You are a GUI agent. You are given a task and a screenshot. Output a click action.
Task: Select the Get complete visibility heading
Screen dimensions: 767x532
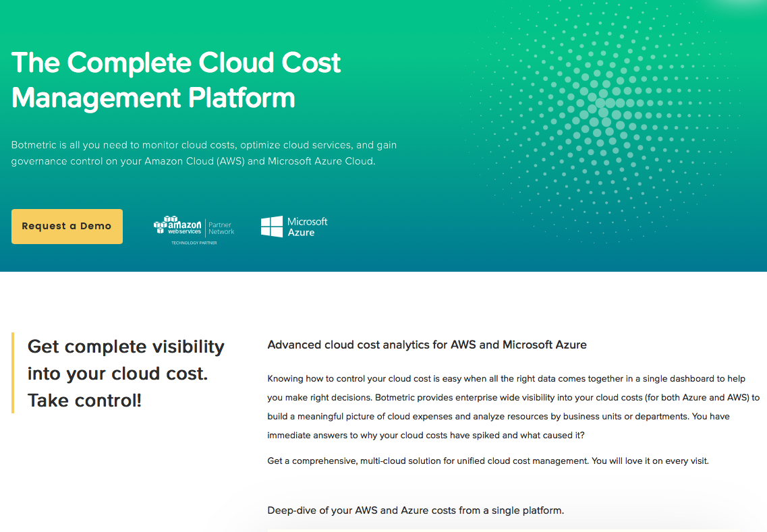click(x=125, y=374)
